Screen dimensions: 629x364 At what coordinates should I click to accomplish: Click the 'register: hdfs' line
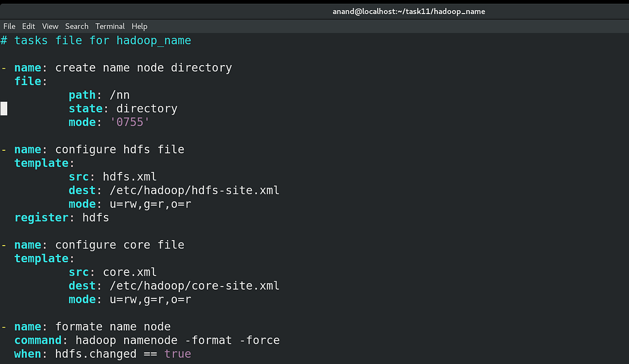[62, 218]
